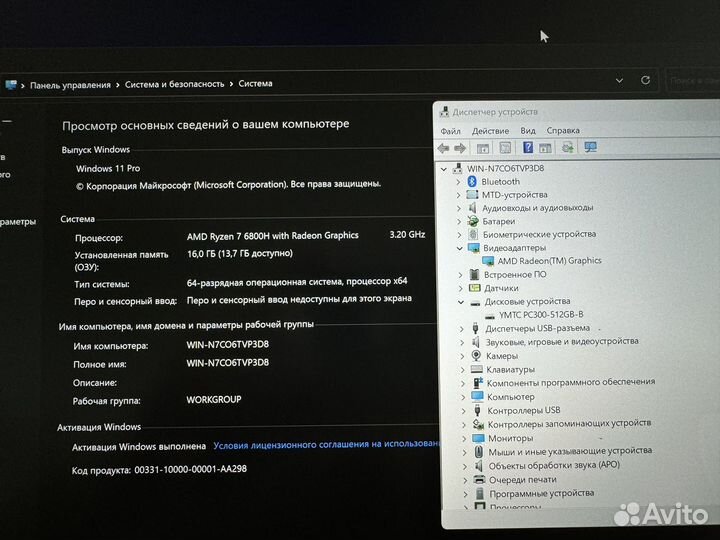Click the 16,0 ГБ installed memory value
This screenshot has height=540, width=720.
coord(239,253)
